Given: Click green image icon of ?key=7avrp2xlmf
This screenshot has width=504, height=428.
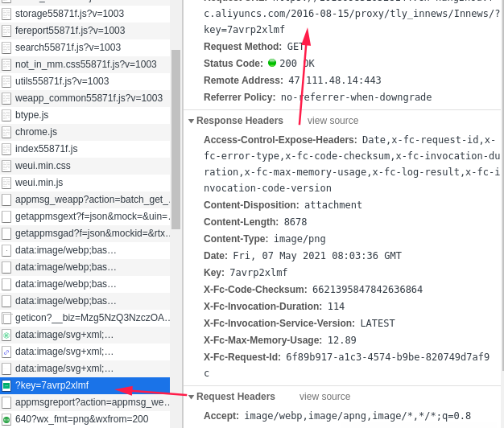Looking at the screenshot, I should (x=6, y=385).
